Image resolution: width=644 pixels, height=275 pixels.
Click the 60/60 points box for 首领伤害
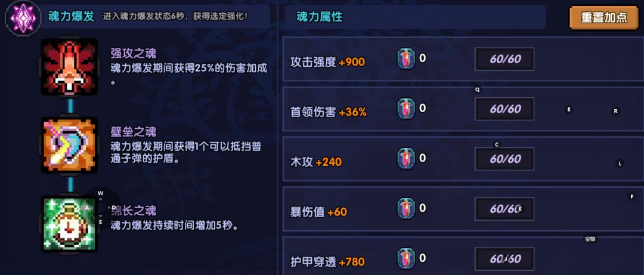tap(504, 109)
